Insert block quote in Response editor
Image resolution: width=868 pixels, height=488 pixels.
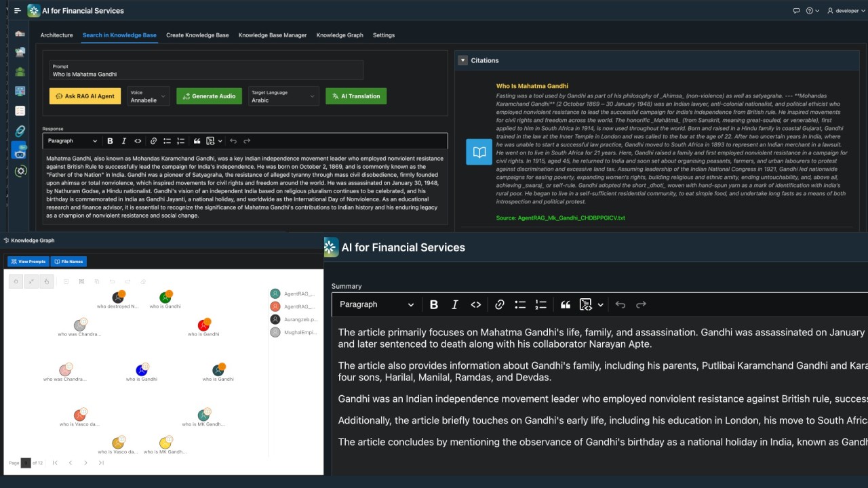coord(197,141)
